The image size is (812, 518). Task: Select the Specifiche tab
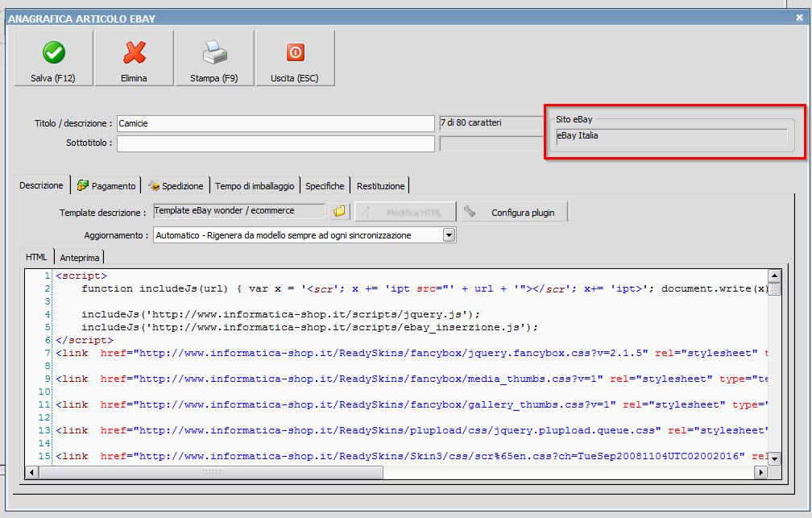click(x=325, y=186)
